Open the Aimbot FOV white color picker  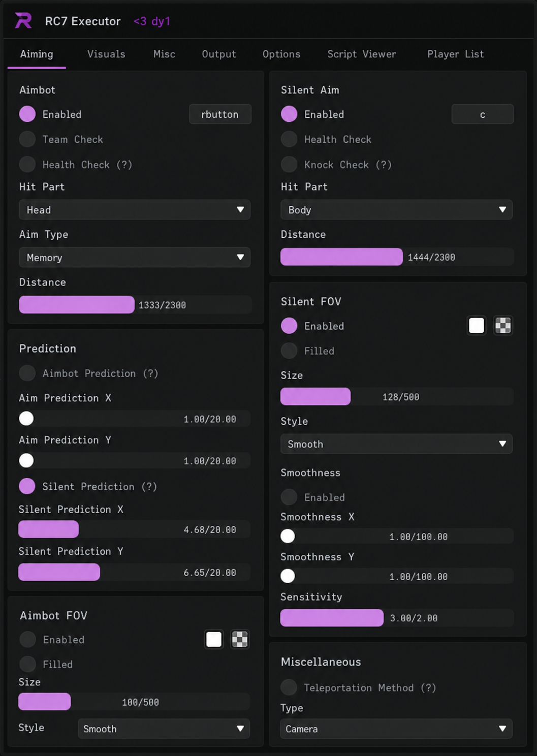pos(214,639)
